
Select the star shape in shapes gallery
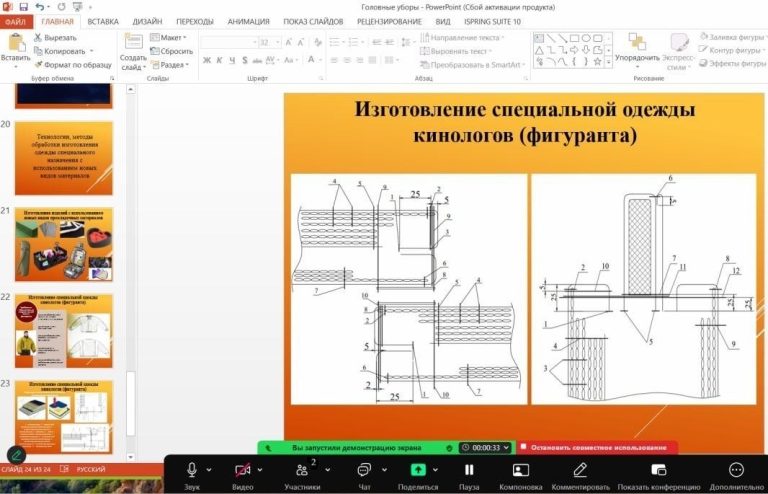(x=598, y=62)
